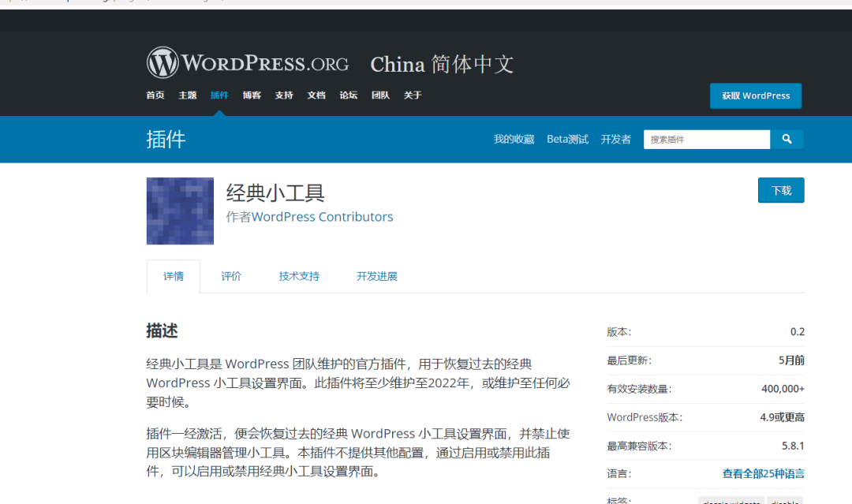Open the 关于 menu item
Image resolution: width=852 pixels, height=504 pixels.
[x=413, y=95]
